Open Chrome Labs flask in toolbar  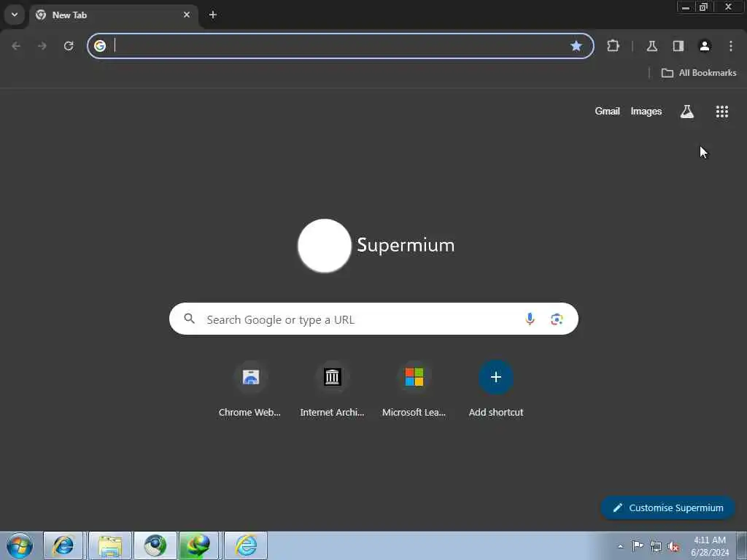pyautogui.click(x=651, y=46)
